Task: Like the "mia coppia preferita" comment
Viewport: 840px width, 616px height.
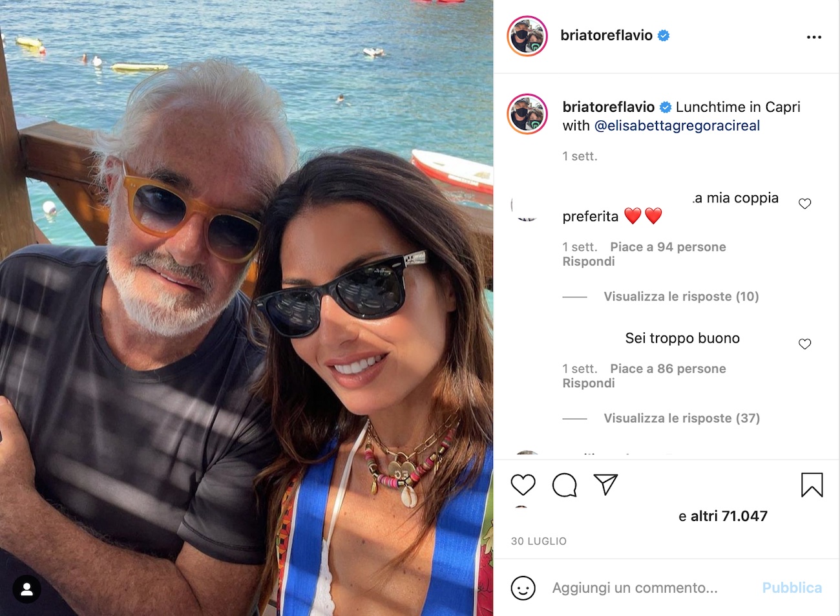Action: 804,204
